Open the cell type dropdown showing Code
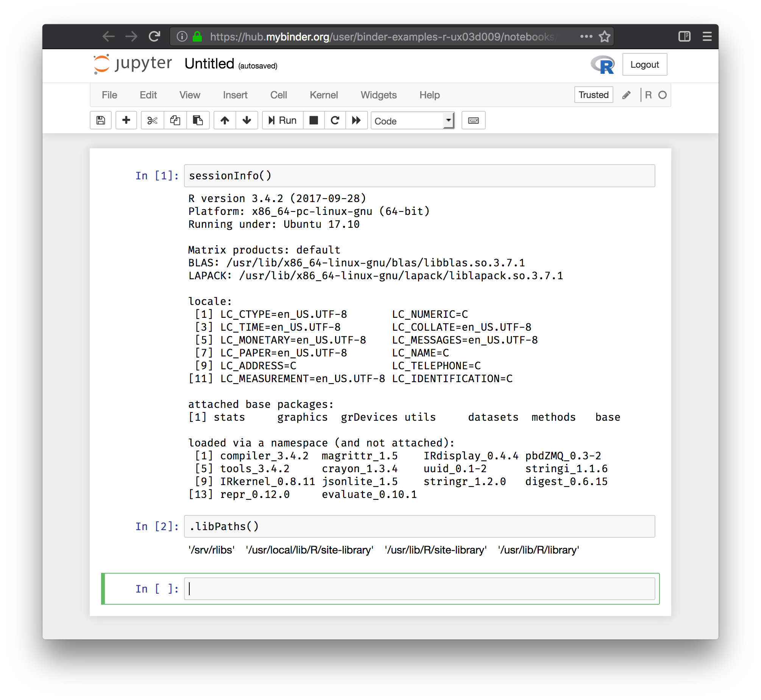This screenshot has height=700, width=761. pos(412,121)
